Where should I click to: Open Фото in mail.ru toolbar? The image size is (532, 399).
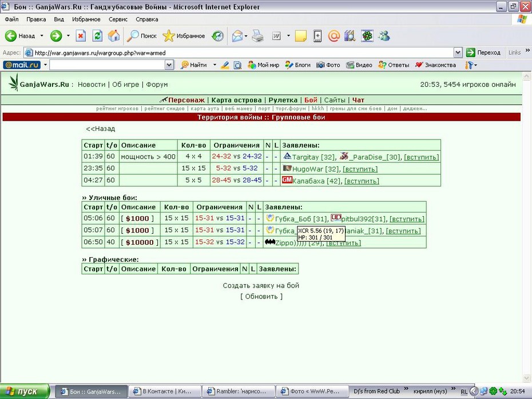328,65
